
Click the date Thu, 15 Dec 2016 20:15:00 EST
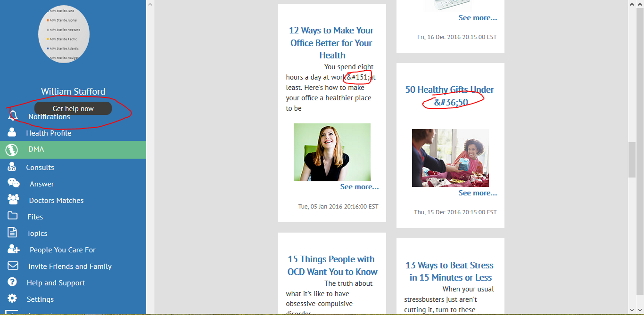(455, 212)
